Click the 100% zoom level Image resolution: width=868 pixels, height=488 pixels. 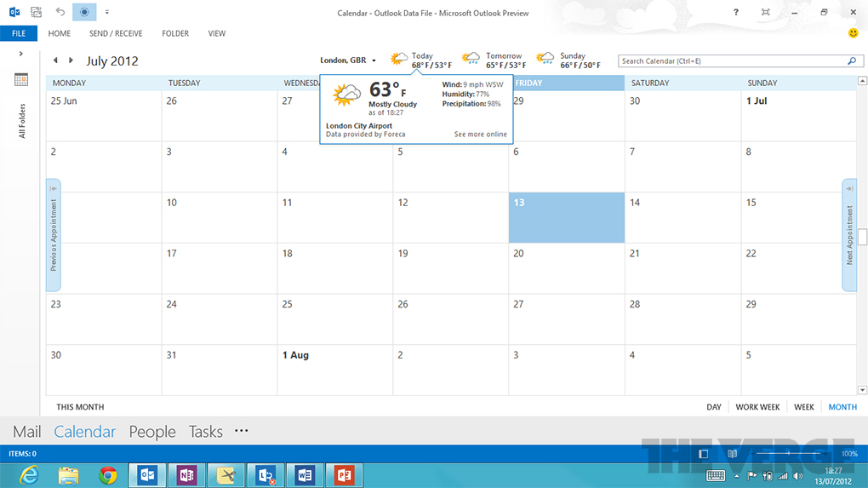coord(849,454)
